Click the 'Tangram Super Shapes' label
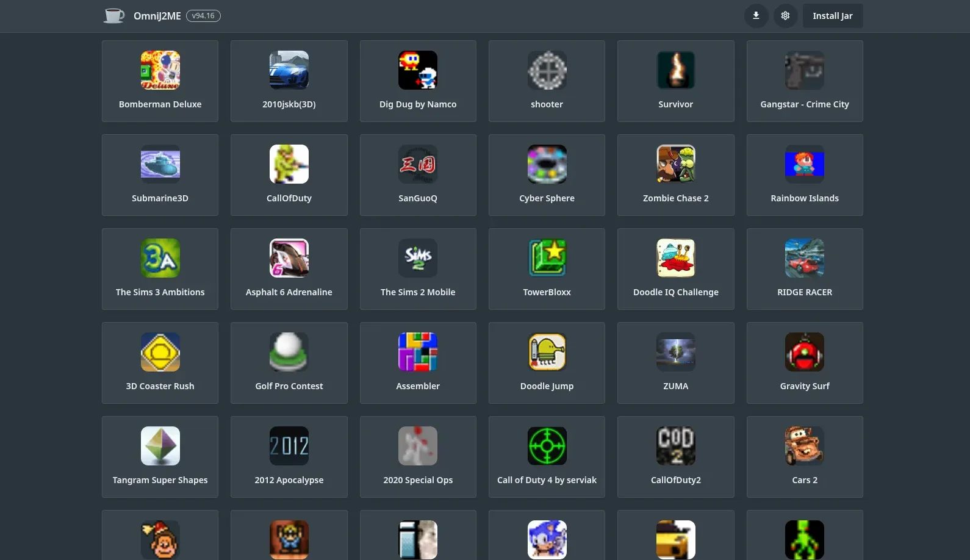Screen dimensions: 970x560 pos(160,480)
